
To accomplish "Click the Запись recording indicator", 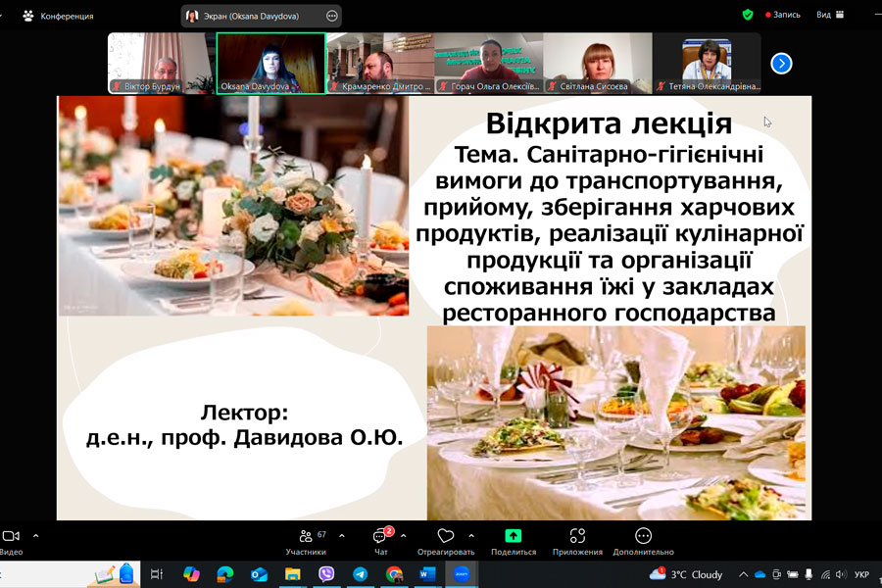I will (x=782, y=15).
